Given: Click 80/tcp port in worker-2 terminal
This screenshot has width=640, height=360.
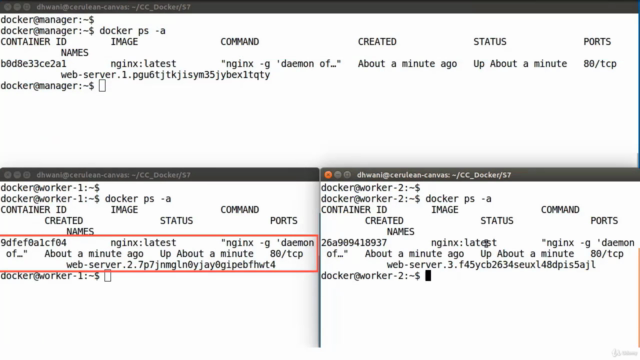Looking at the screenshot, I should 607,254.
